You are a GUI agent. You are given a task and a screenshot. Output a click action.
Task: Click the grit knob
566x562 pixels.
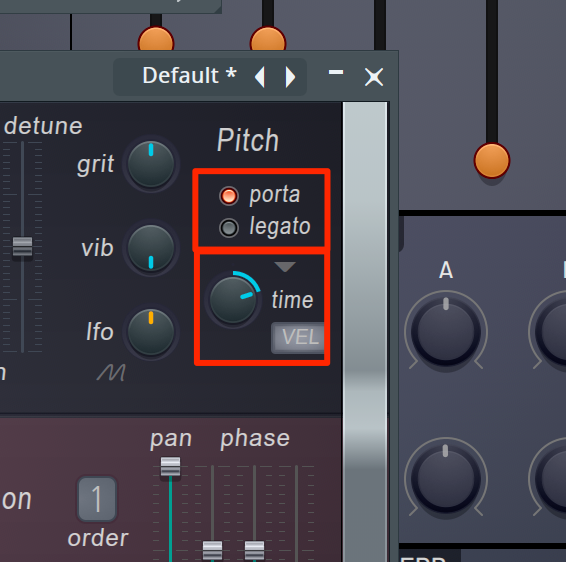pos(151,164)
